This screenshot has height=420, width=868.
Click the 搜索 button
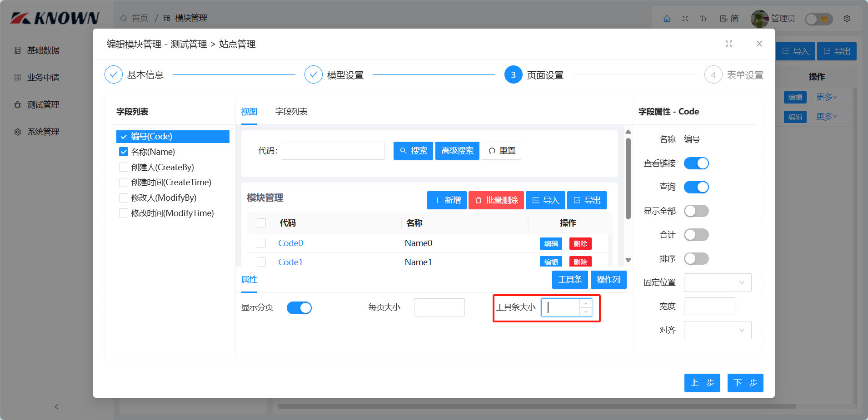[413, 151]
